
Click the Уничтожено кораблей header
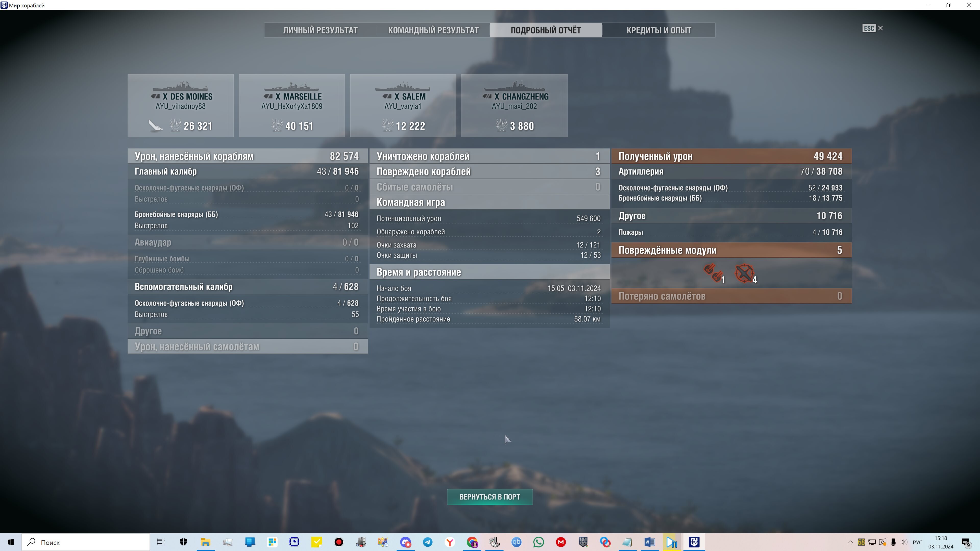click(x=489, y=156)
